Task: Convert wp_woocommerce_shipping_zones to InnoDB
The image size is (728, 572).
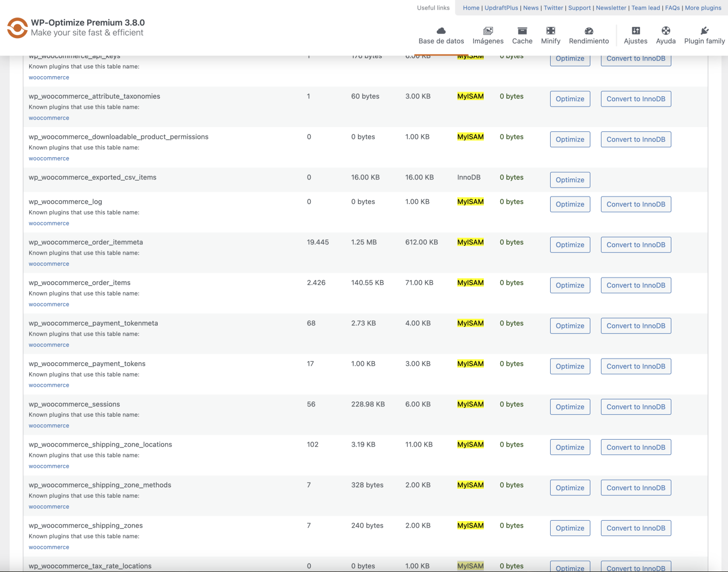Action: [636, 529]
